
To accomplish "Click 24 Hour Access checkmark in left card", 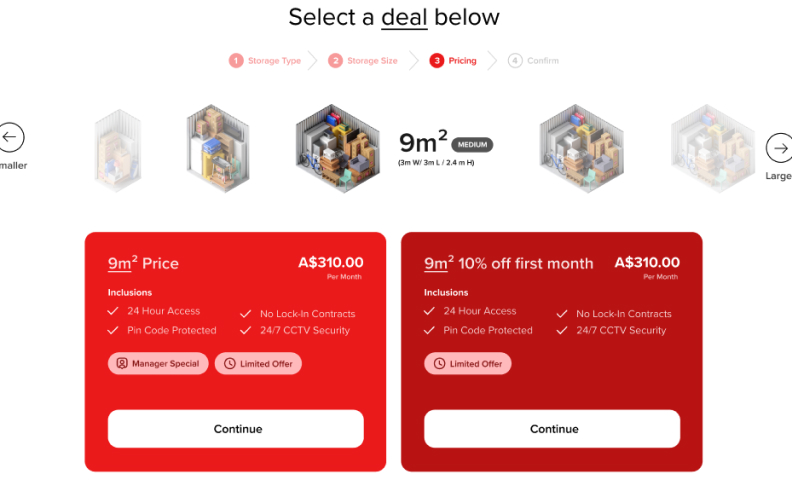I will [113, 311].
